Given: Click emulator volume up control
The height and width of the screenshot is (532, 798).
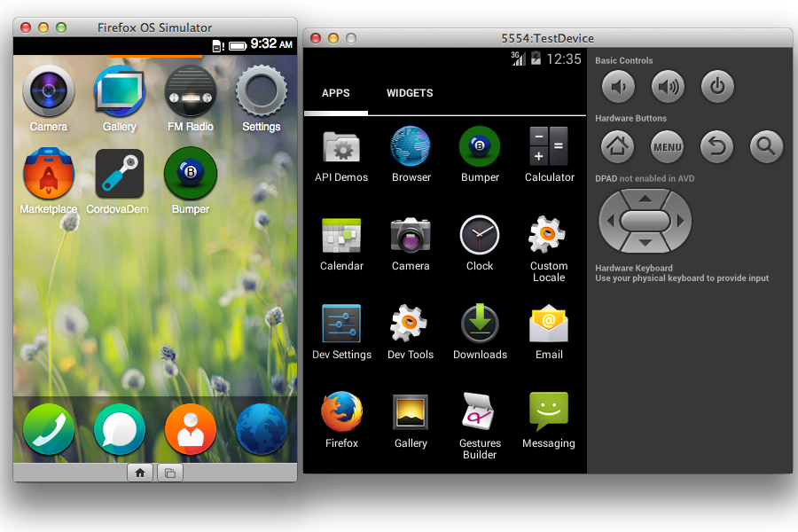Looking at the screenshot, I should click(x=668, y=87).
